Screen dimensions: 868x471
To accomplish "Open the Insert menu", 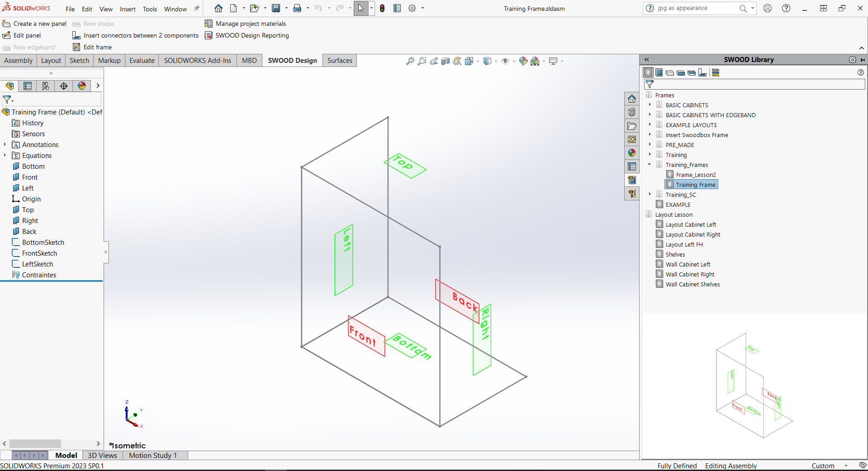I will (x=128, y=9).
